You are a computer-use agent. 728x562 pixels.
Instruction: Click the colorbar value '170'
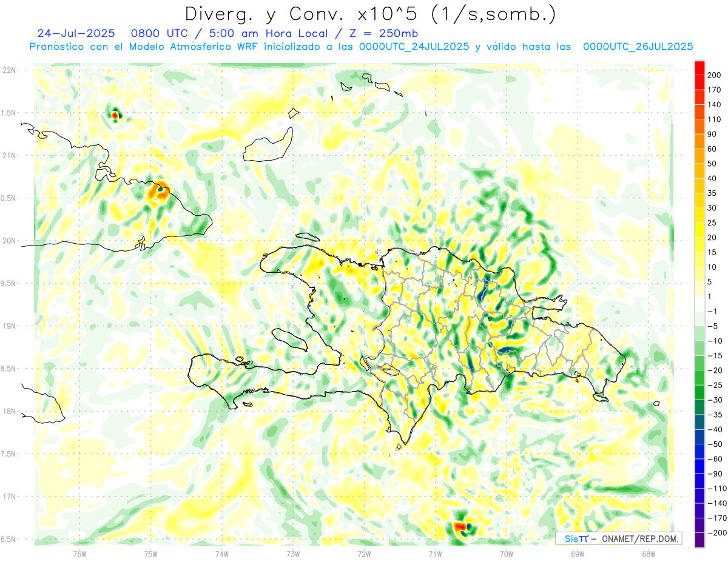coord(715,90)
